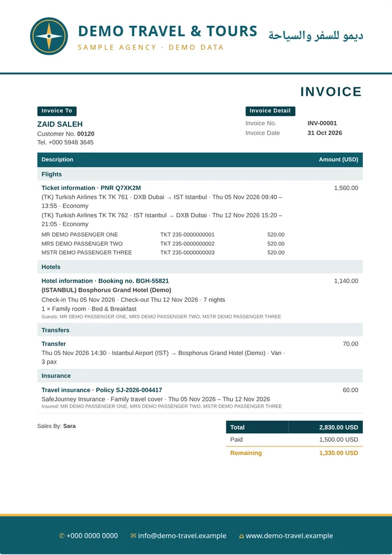Click the transfer amount 70.00
Screen dimensions: 392x555
tap(350, 344)
